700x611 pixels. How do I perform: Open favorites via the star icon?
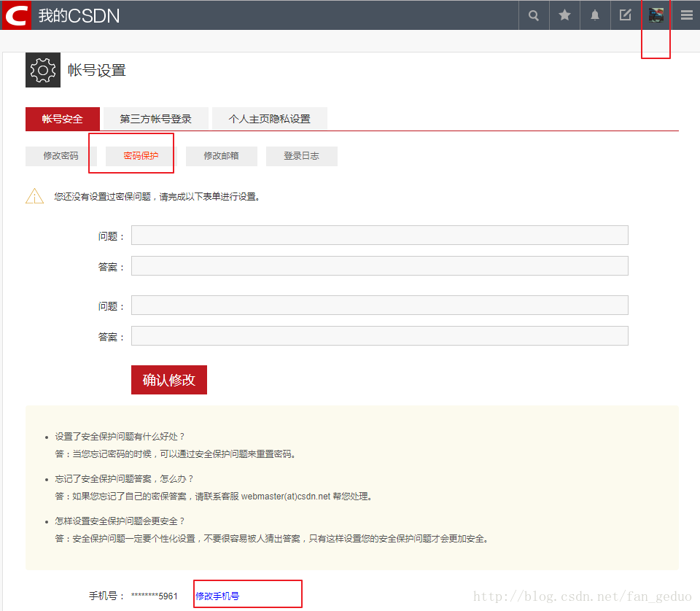point(564,15)
